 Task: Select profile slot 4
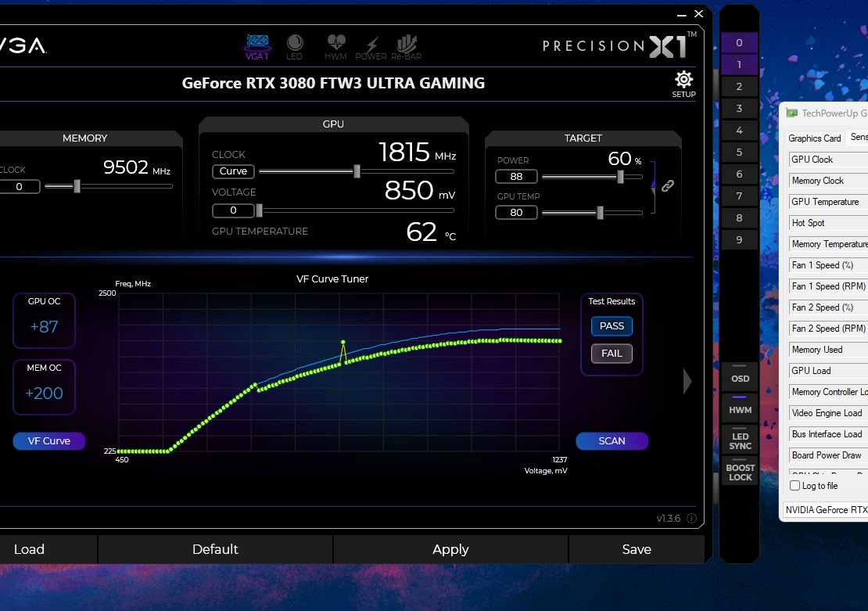point(739,130)
